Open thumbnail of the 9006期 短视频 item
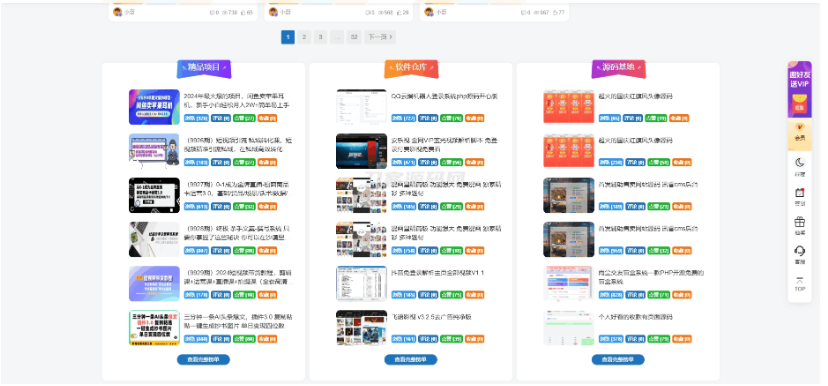The width and height of the screenshot is (828, 386). point(154,151)
